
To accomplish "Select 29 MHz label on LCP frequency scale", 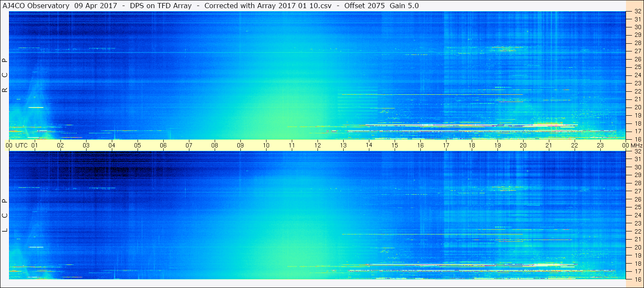I will tap(637, 175).
